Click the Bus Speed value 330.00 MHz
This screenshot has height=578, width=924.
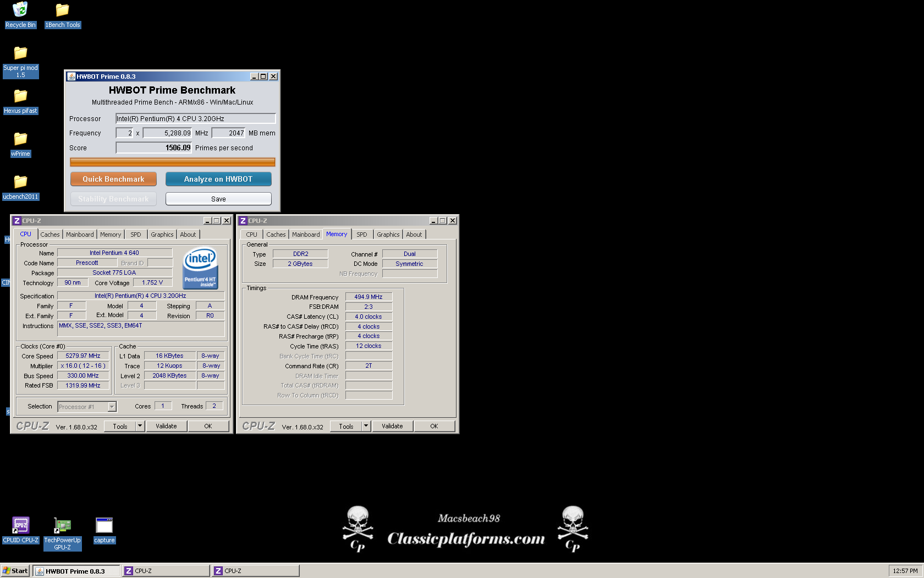tap(83, 375)
